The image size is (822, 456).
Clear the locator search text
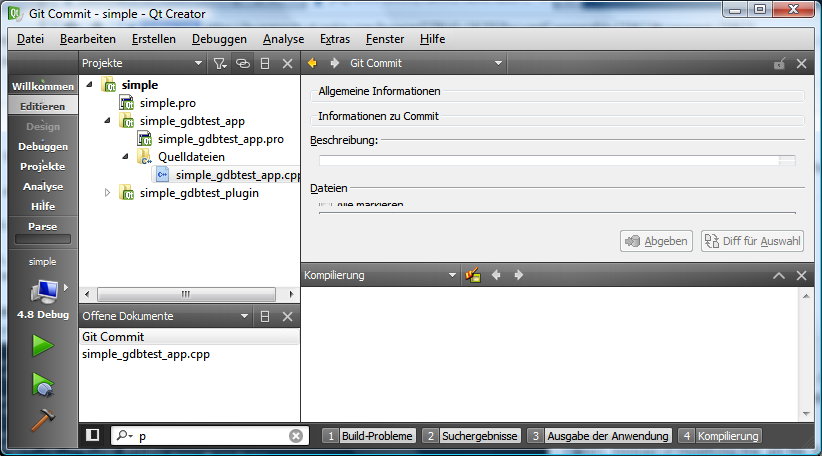point(296,436)
